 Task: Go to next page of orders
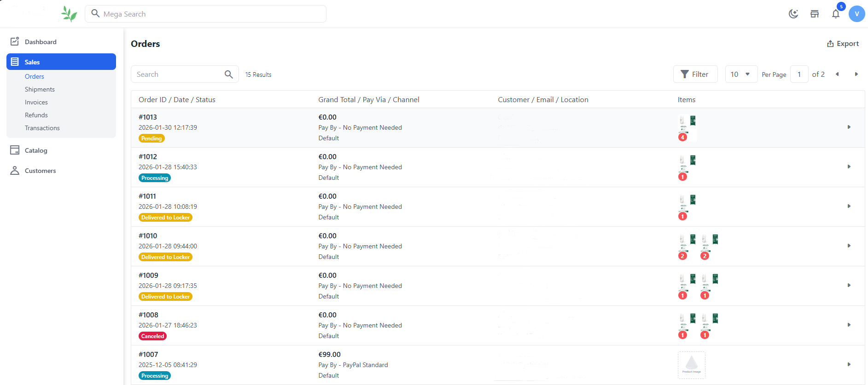tap(856, 75)
